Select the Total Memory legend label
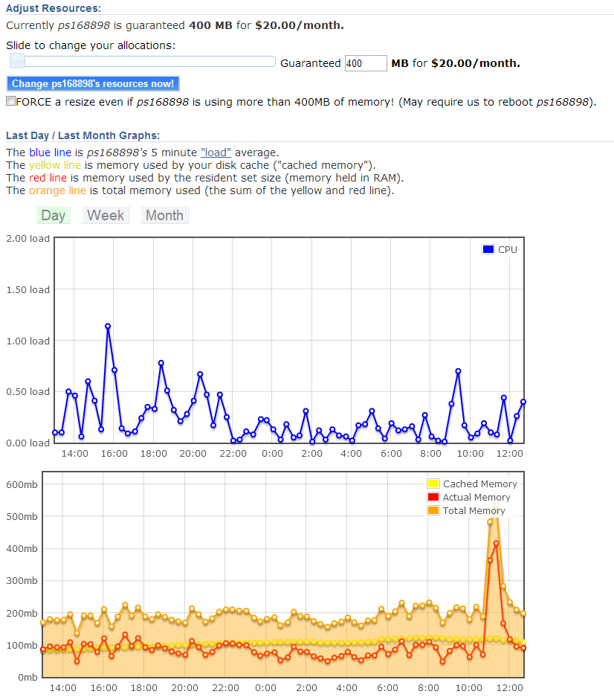 (474, 511)
